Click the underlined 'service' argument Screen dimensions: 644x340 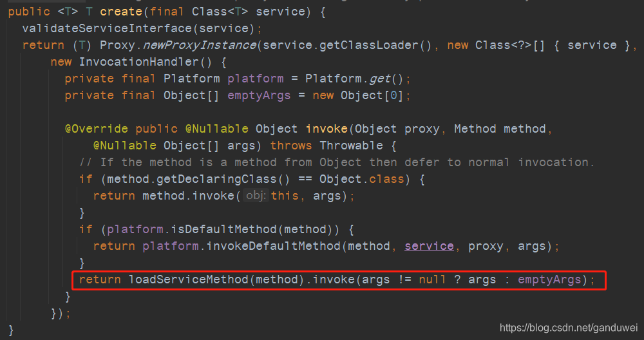pos(429,246)
